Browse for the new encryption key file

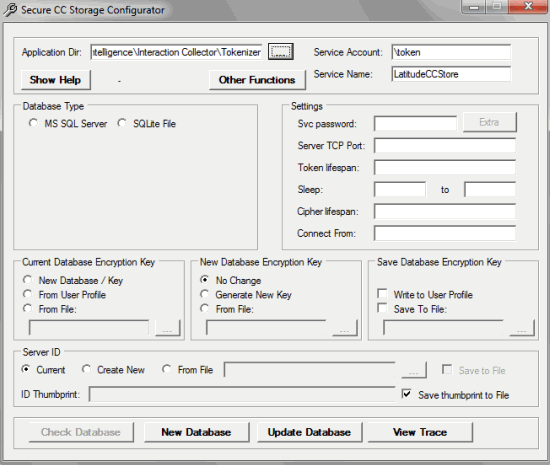[345, 328]
